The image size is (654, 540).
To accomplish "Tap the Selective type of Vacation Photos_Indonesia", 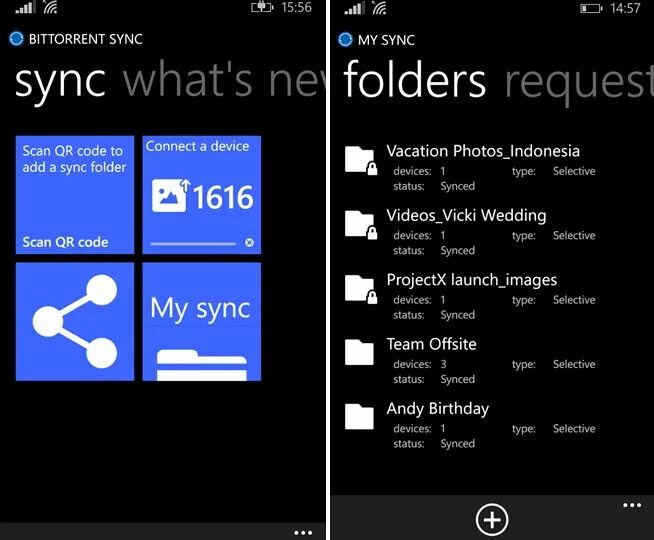I will tap(574, 171).
